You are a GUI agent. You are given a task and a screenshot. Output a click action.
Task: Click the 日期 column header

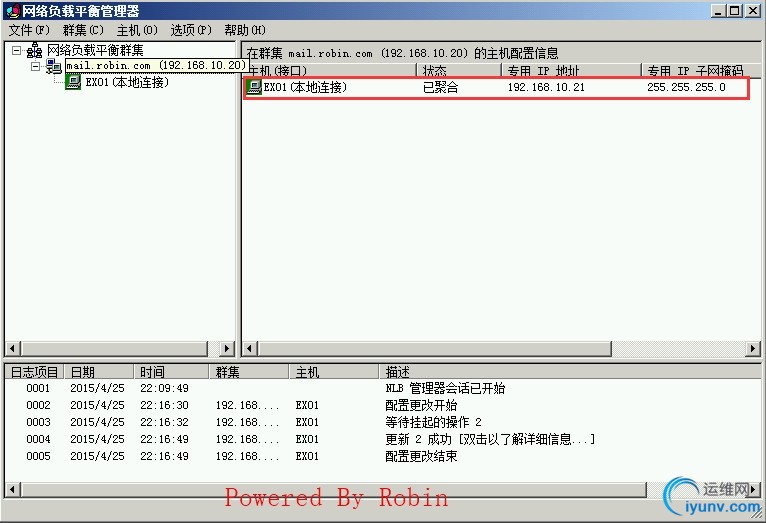[x=99, y=372]
